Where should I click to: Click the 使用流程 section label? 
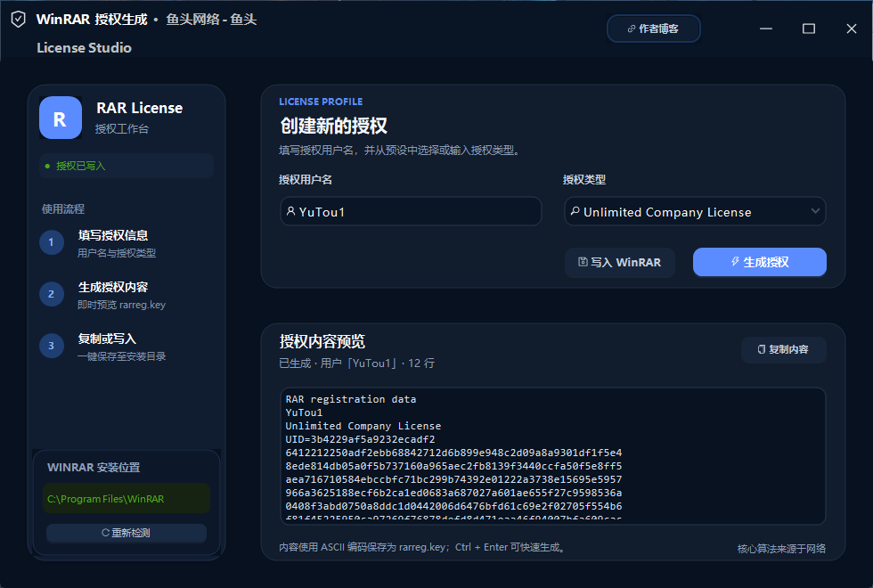(x=63, y=208)
